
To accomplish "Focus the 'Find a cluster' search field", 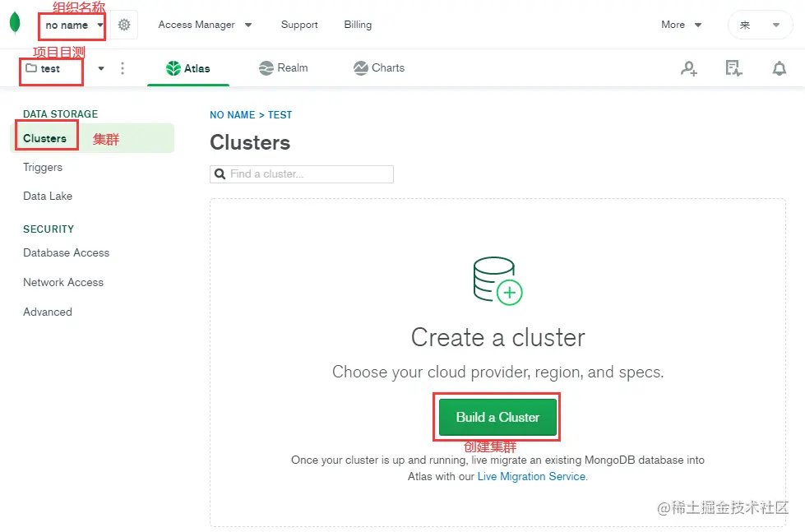I will point(302,174).
